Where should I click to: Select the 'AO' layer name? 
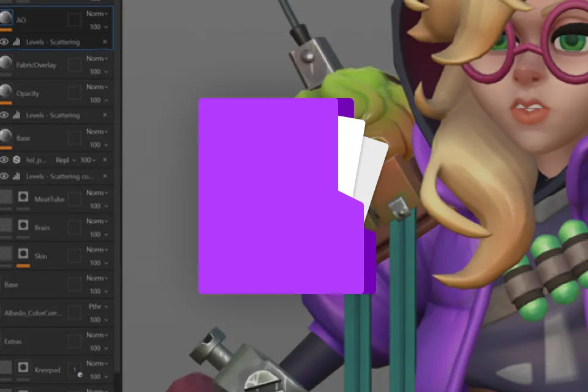21,20
